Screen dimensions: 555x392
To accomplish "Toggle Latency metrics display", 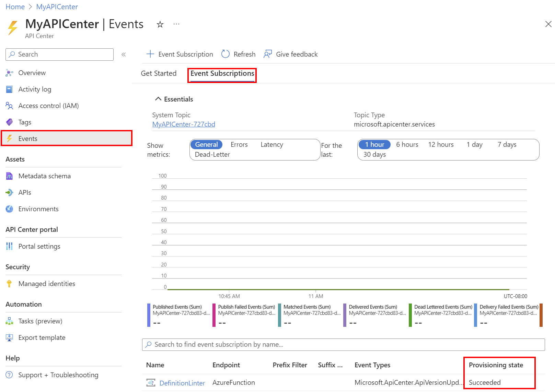I will pyautogui.click(x=271, y=144).
